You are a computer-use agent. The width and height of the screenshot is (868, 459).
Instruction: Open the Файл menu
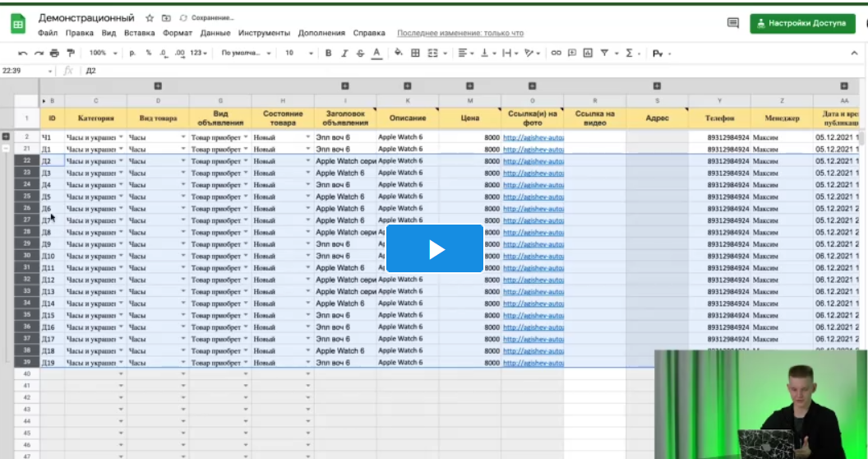pos(48,33)
